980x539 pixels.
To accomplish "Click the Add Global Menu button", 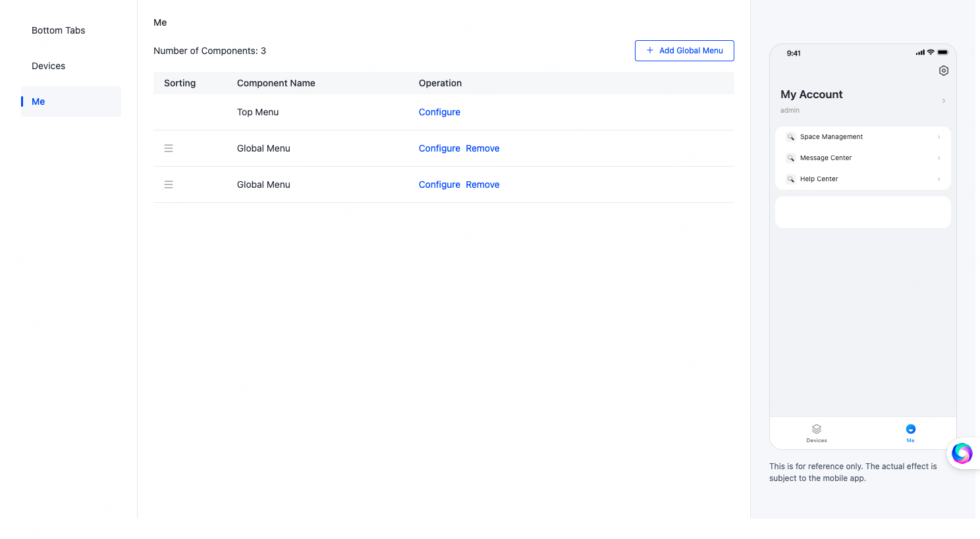I will (x=684, y=51).
